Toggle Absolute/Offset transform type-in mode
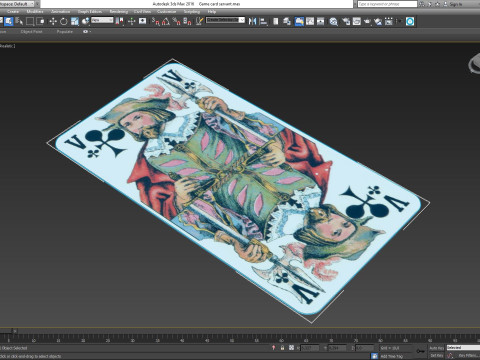480x360 pixels. point(292,348)
